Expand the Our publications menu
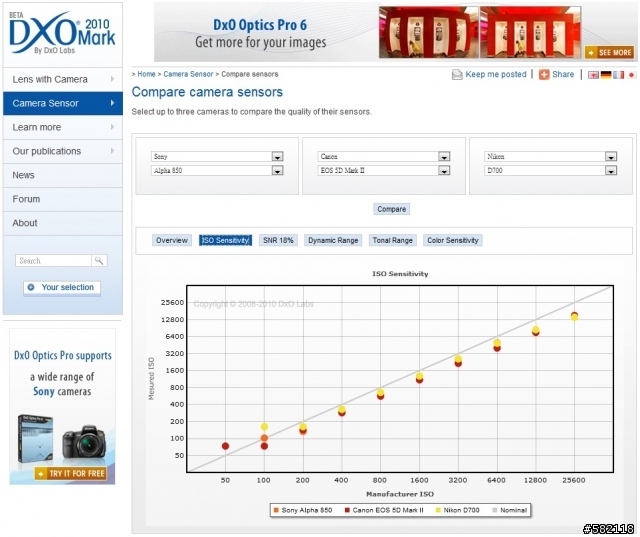This screenshot has height=537, width=640. point(63,151)
